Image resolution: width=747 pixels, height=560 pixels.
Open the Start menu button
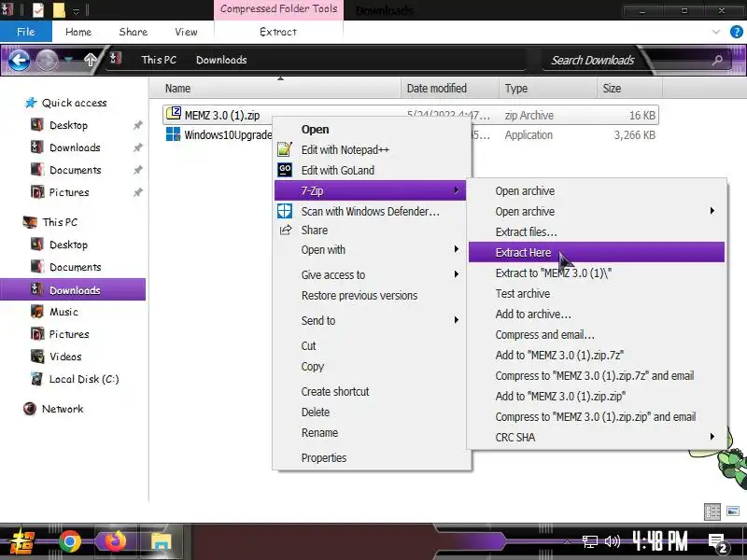point(21,541)
